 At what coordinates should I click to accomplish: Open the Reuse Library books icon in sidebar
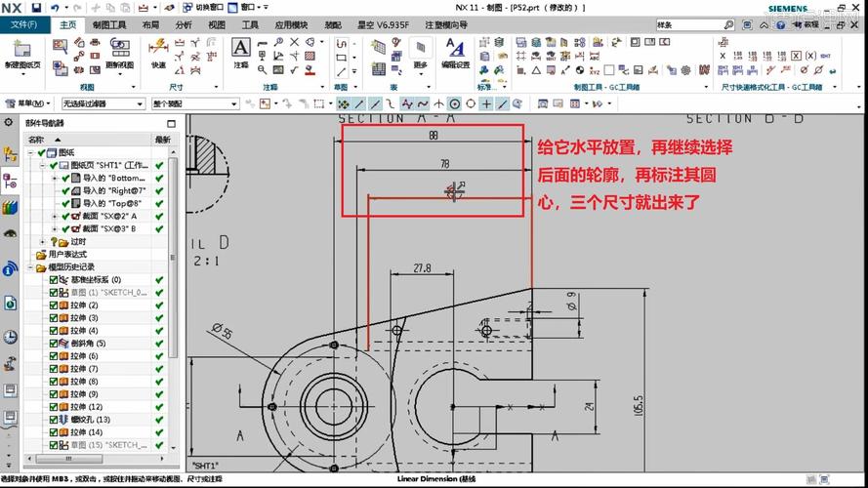point(10,208)
